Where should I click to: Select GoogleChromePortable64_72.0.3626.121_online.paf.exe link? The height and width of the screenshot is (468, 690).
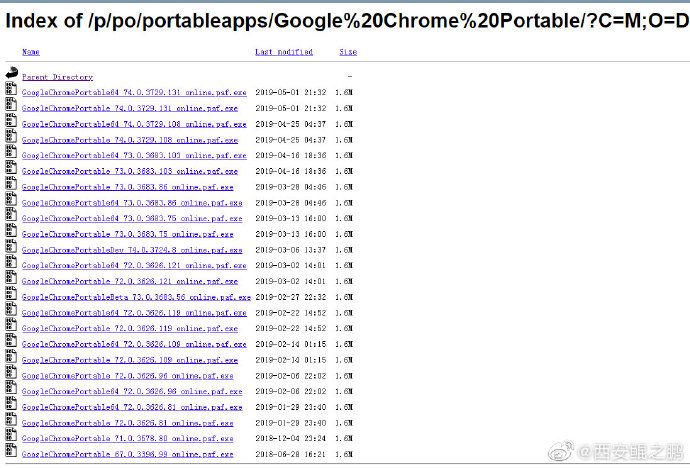134,265
